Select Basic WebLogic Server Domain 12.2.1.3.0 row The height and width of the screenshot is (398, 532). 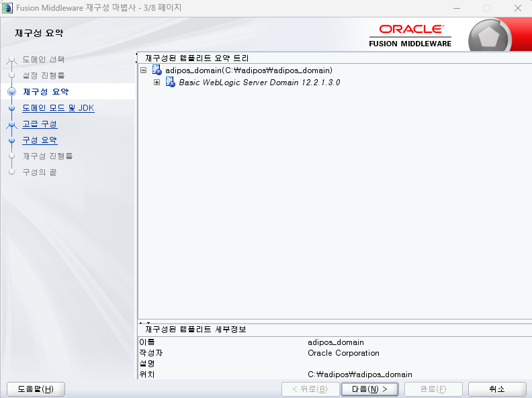[x=259, y=83]
